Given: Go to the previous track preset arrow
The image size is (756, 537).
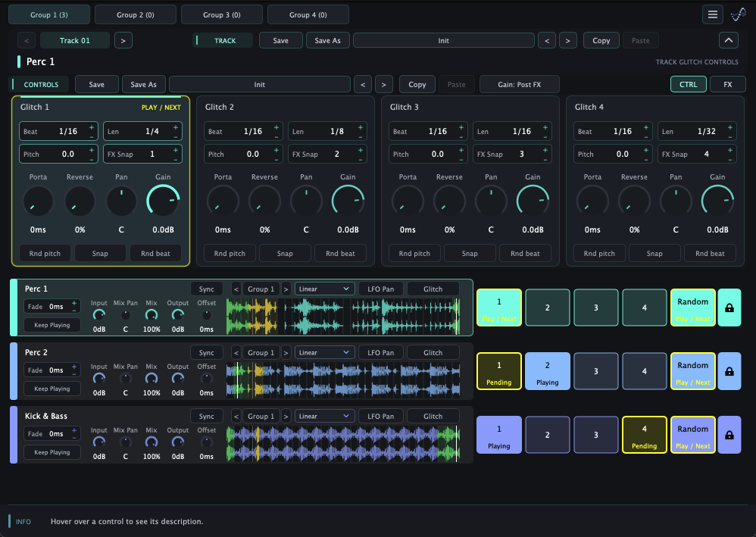Looking at the screenshot, I should (547, 40).
